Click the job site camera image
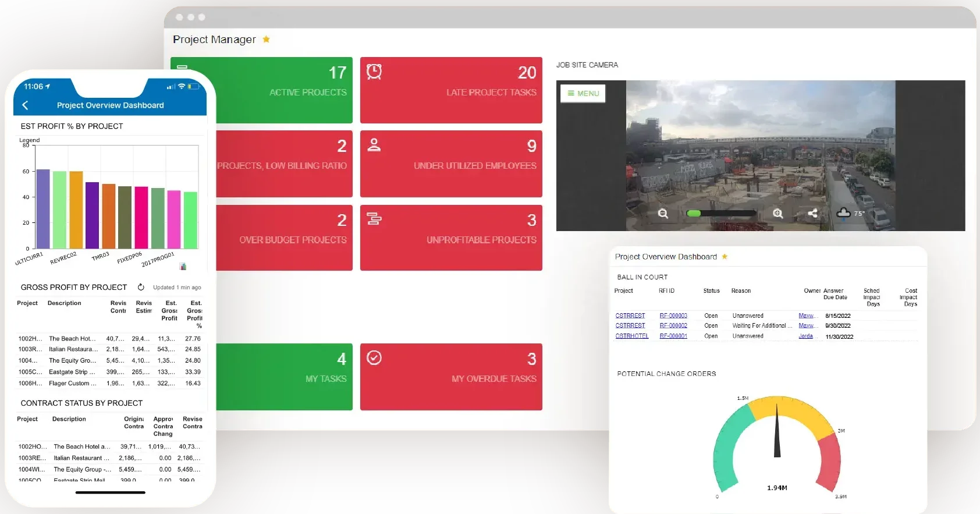Screen dimensions: 980x514 (x=761, y=155)
